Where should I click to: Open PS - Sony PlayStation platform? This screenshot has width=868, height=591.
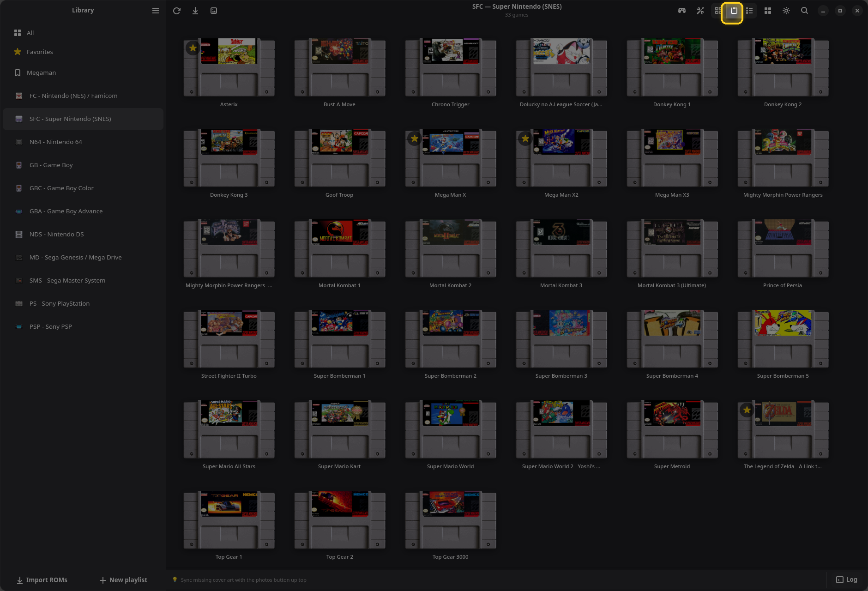click(x=83, y=303)
